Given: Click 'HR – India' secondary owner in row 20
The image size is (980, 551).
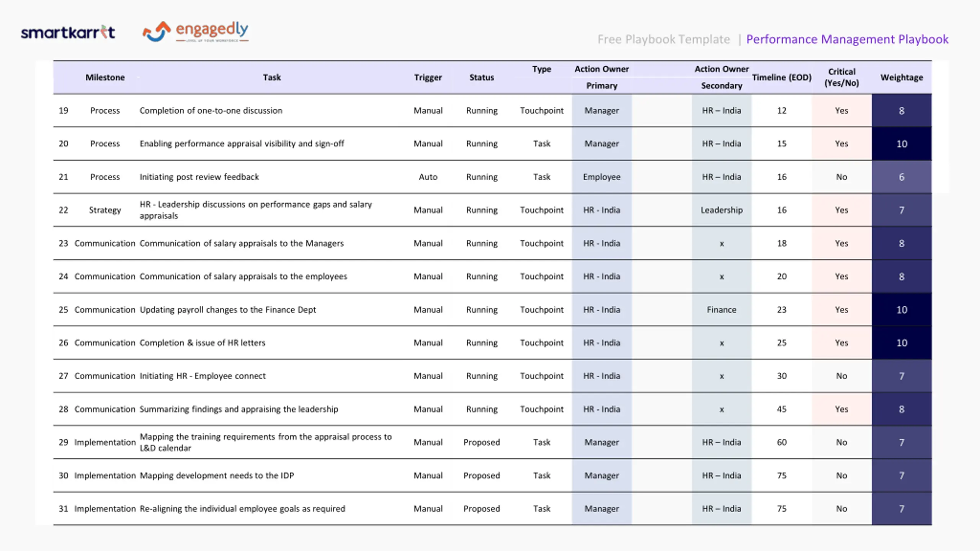Looking at the screenshot, I should tap(722, 143).
